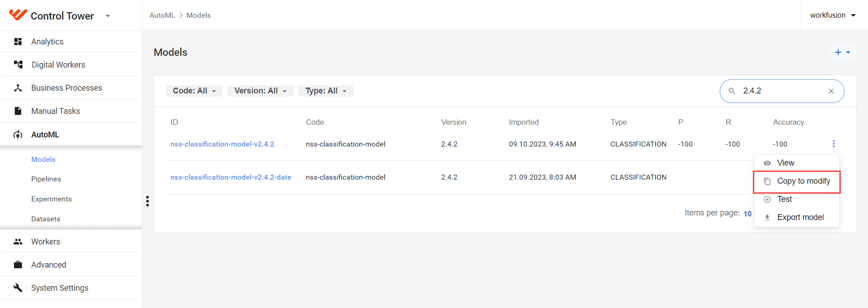Viewport: 868px width, 308px height.
Task: Choose Copy to modify menu entry
Action: tap(796, 181)
